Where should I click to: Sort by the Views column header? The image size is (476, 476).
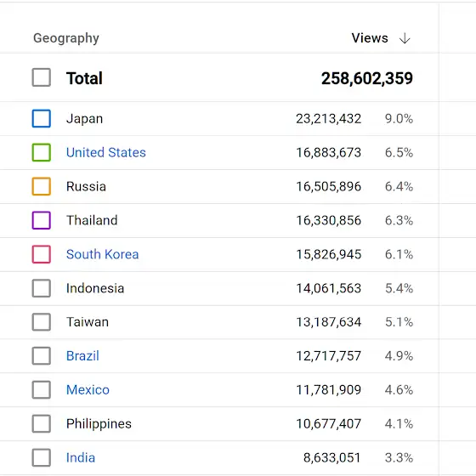click(370, 38)
